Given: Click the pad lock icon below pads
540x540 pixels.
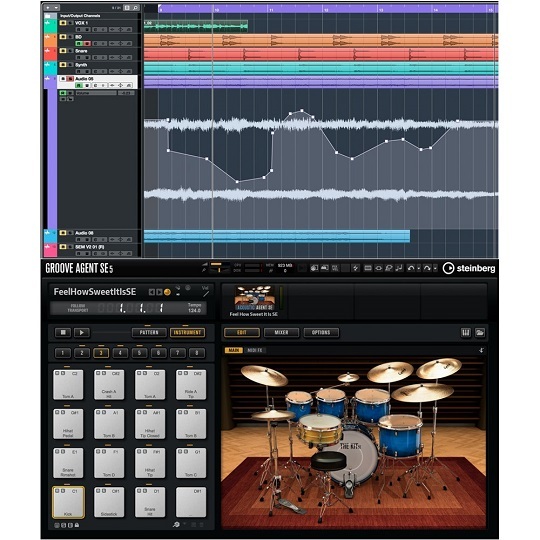Looking at the screenshot, I should pos(77,525).
